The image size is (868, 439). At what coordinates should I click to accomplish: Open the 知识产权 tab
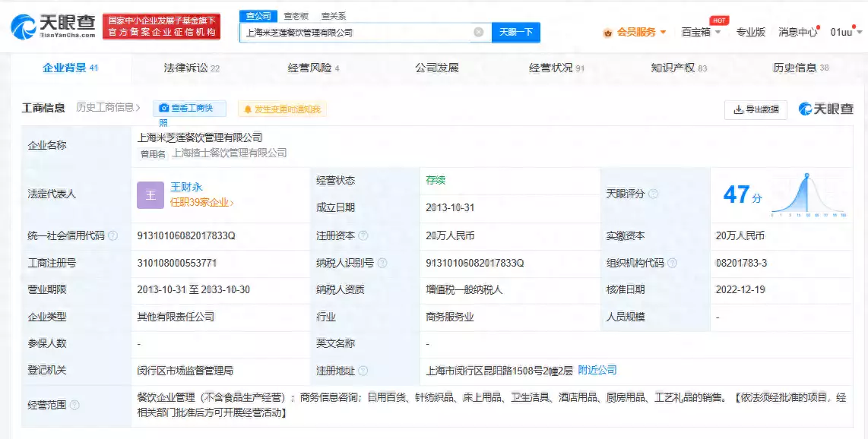point(678,68)
